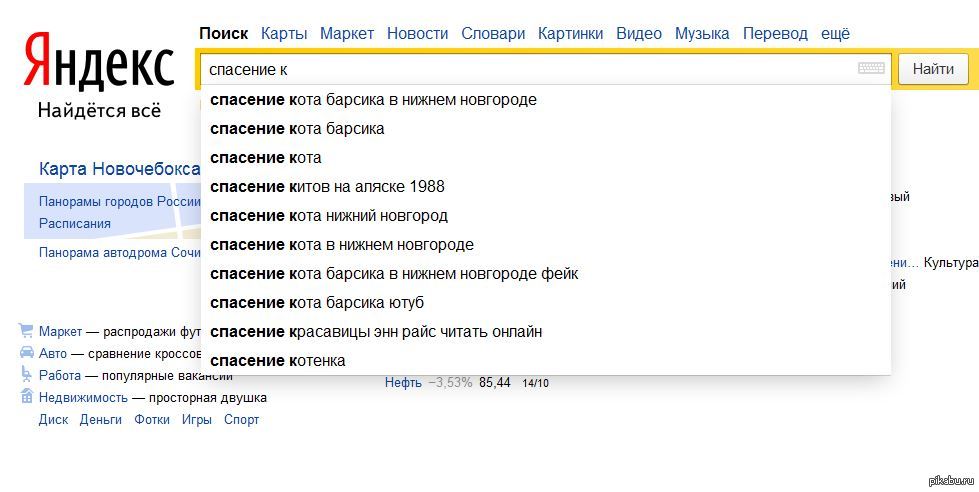Click the Market shopping cart icon

tap(26, 331)
